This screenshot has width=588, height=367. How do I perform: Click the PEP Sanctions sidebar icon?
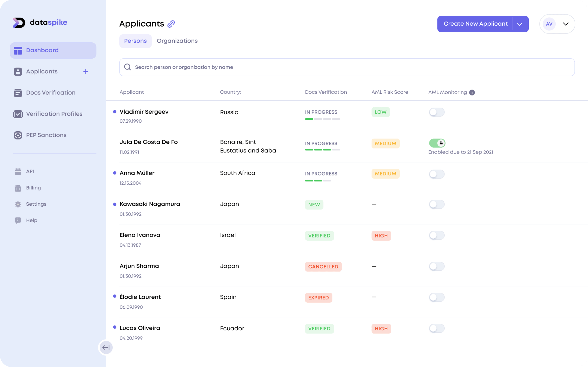17,135
